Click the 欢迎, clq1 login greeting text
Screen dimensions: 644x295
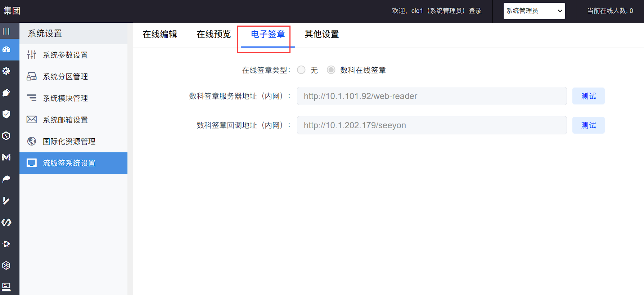tap(437, 11)
